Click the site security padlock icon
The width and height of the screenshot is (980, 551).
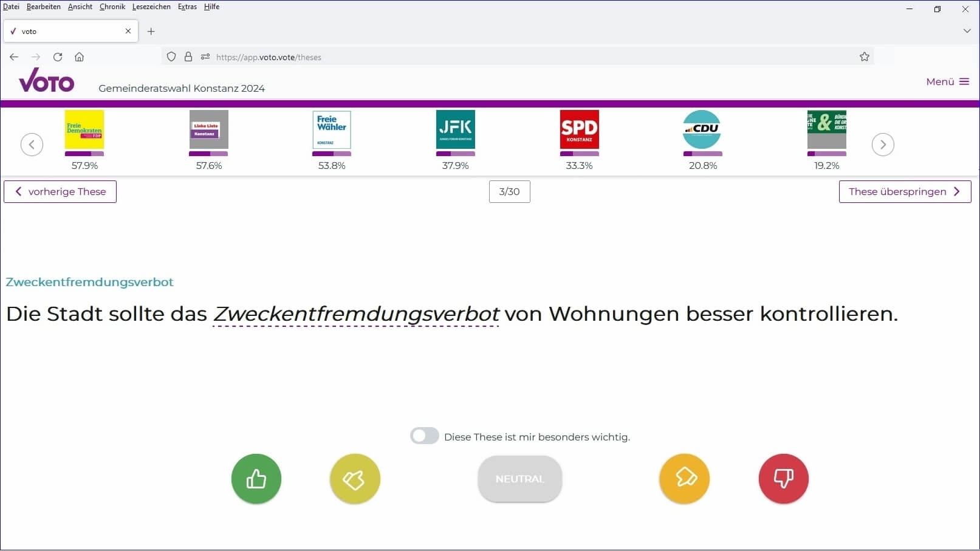click(x=188, y=56)
